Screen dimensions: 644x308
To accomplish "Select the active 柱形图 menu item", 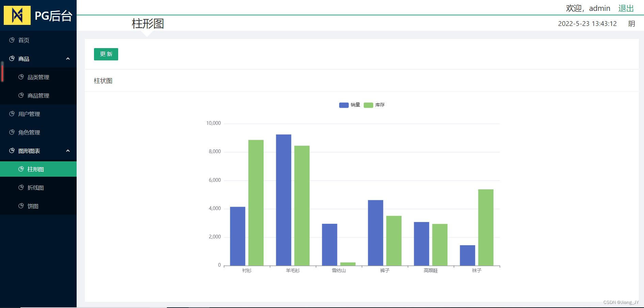I will 38,169.
